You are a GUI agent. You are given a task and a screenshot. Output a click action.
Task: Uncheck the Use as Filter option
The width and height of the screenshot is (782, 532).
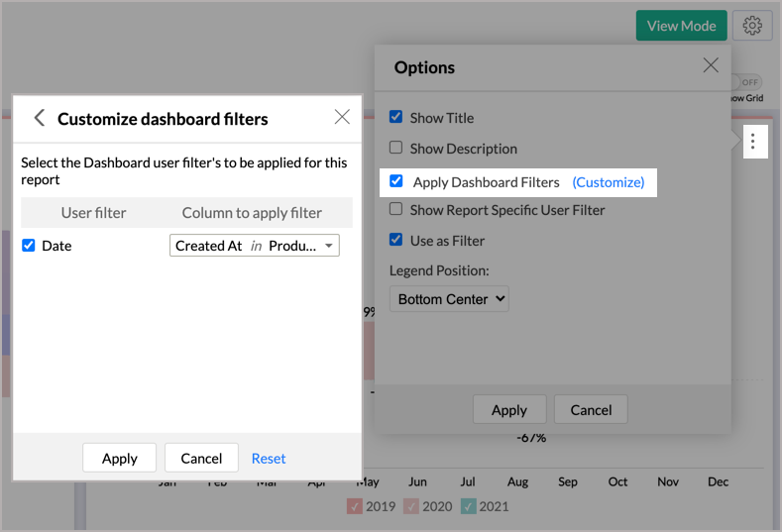(396, 240)
